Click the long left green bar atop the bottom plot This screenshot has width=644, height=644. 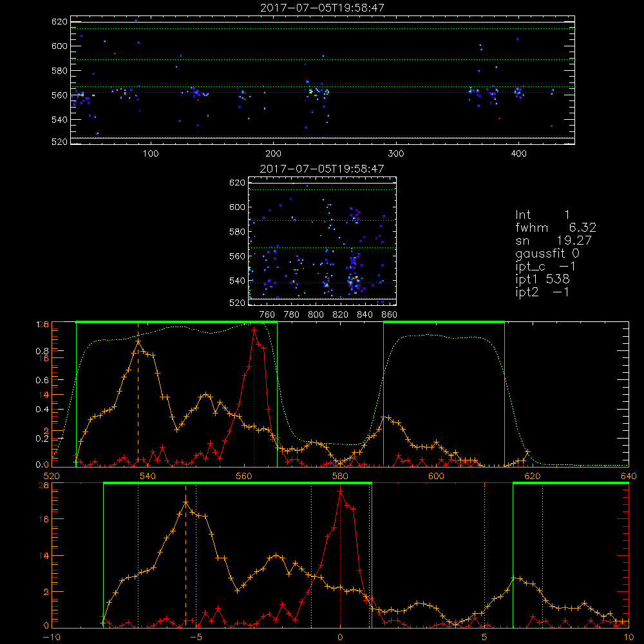point(238,483)
